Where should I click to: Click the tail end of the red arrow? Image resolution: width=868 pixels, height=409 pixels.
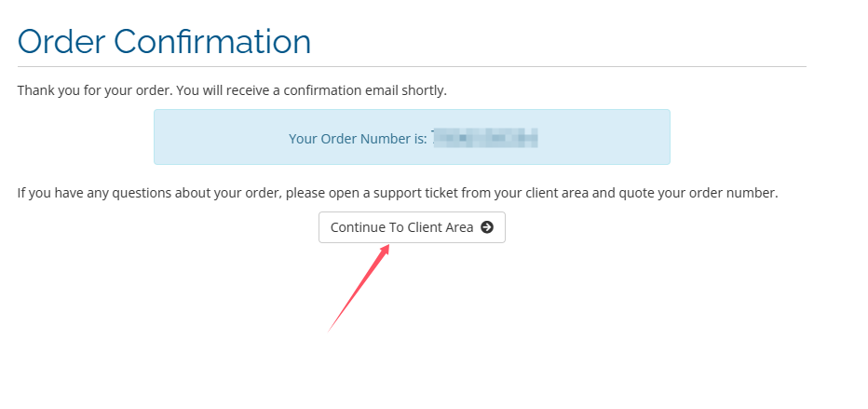(331, 329)
